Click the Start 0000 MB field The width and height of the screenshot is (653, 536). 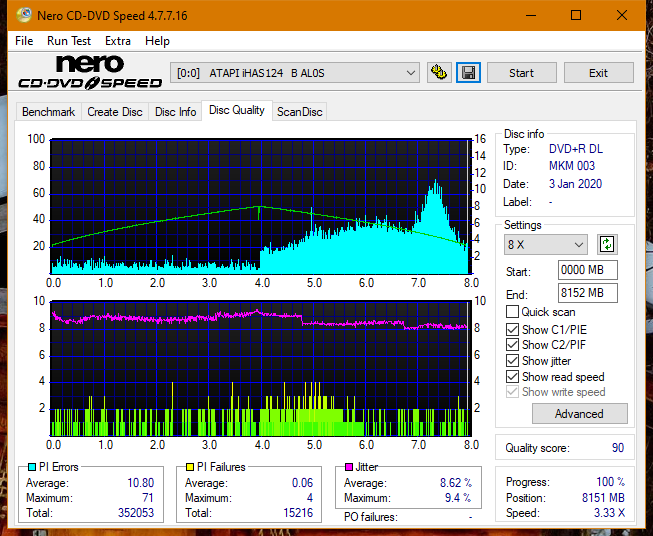[x=587, y=270]
